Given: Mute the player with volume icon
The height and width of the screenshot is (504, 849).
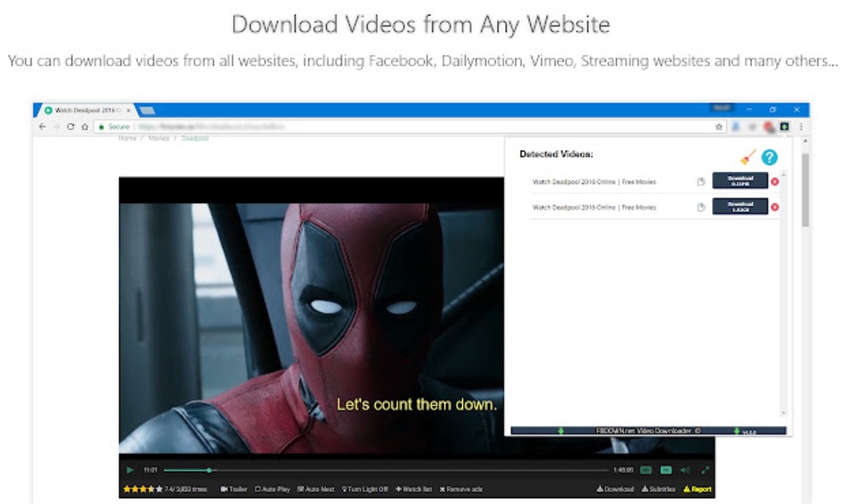Looking at the screenshot, I should point(686,470).
